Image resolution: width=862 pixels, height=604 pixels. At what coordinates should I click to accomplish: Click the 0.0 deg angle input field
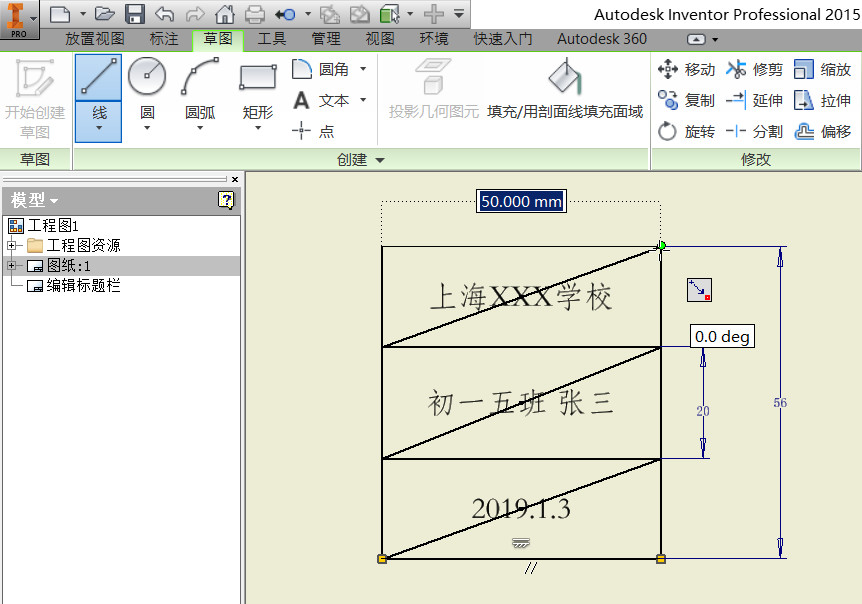[x=722, y=336]
